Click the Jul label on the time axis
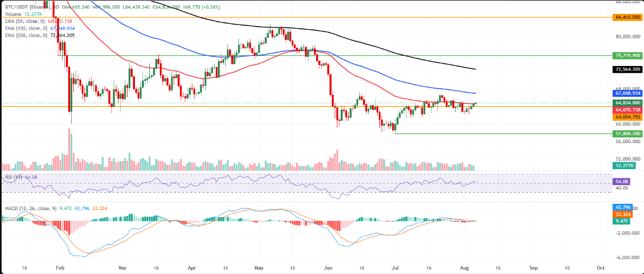The image size is (644, 274). click(394, 269)
